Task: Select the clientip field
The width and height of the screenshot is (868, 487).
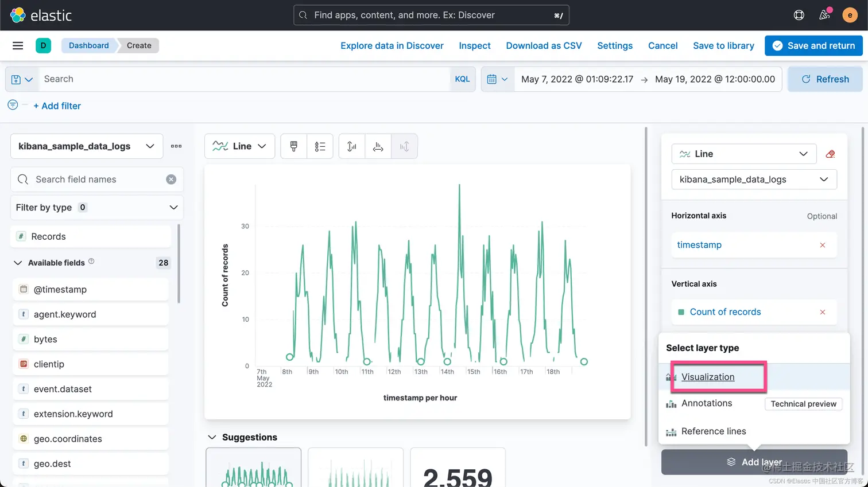Action: coord(91,364)
